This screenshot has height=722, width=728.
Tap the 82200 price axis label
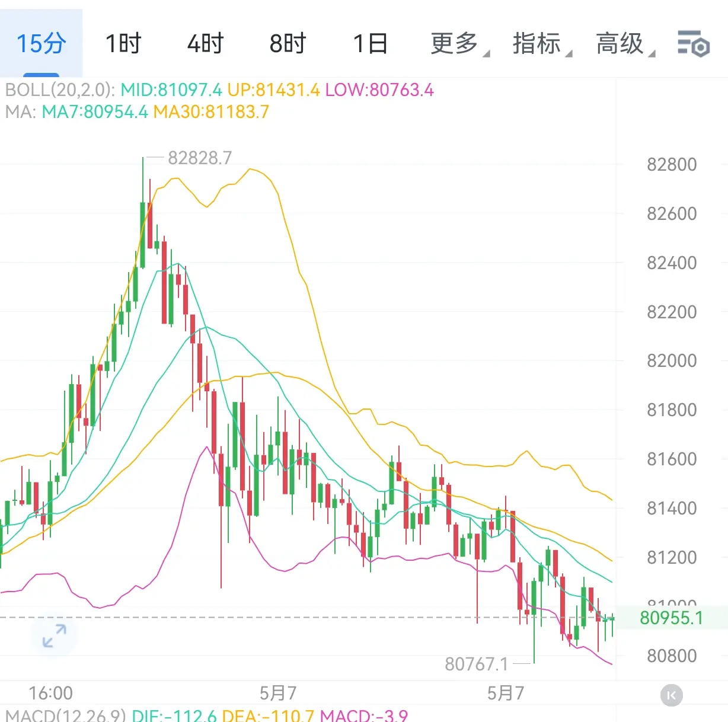coord(672,312)
